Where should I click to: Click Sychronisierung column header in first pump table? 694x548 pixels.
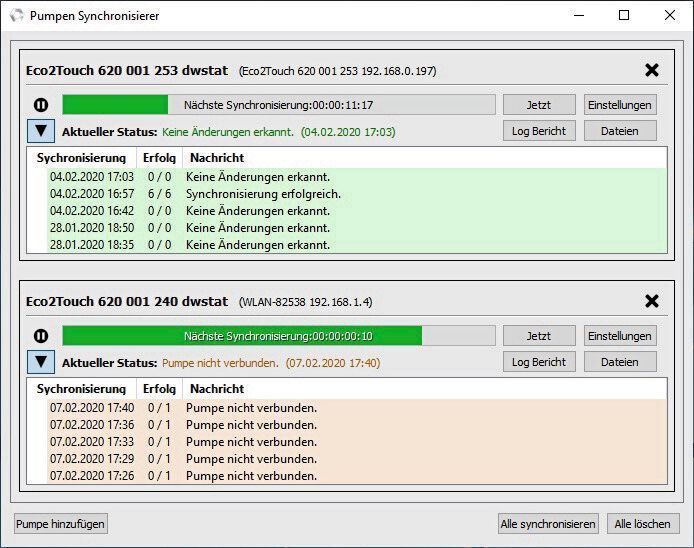pos(81,158)
